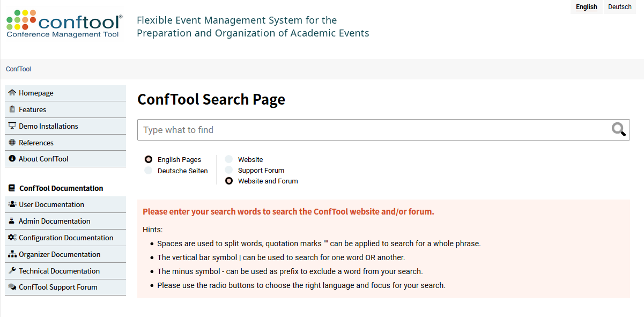This screenshot has height=317, width=644.
Task: Click the speech bubbles icon beside Support Forum
Action: coord(12,287)
